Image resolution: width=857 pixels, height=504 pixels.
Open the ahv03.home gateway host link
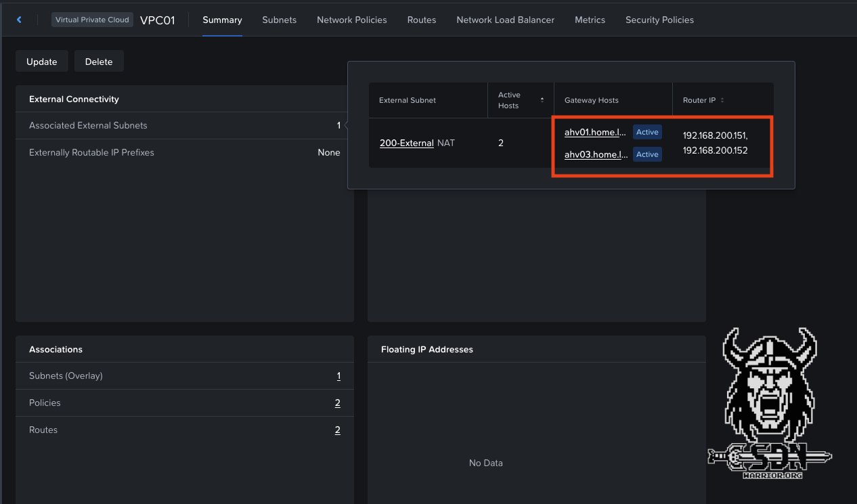click(x=595, y=154)
